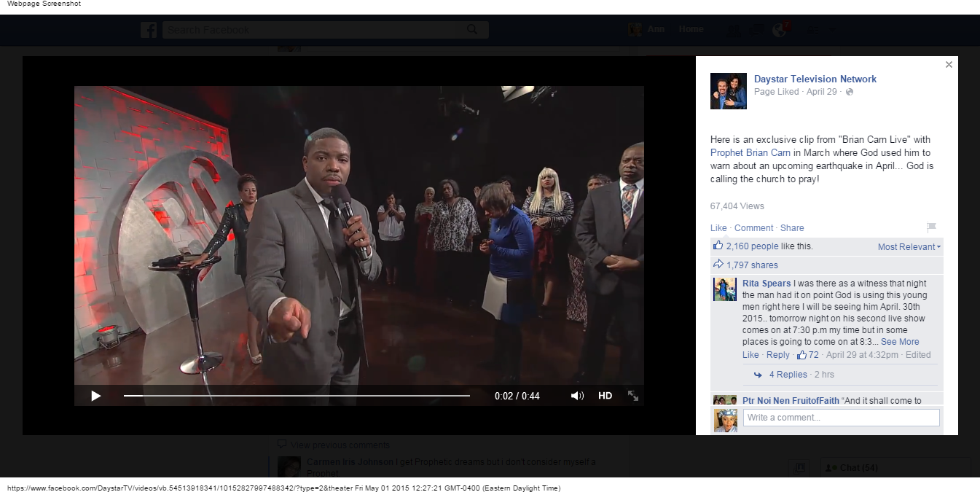
Task: Click the 0:02 / 0:44 video time display
Action: (x=517, y=397)
